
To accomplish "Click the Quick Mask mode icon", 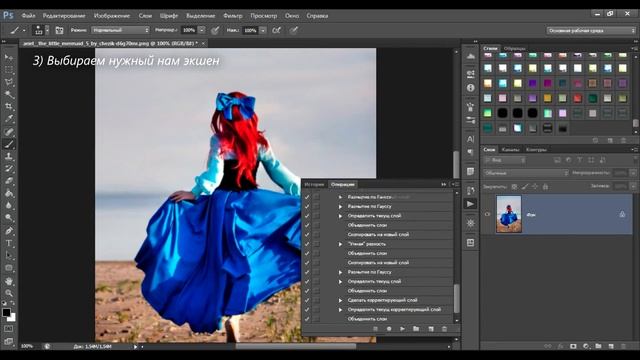I will tap(9, 329).
